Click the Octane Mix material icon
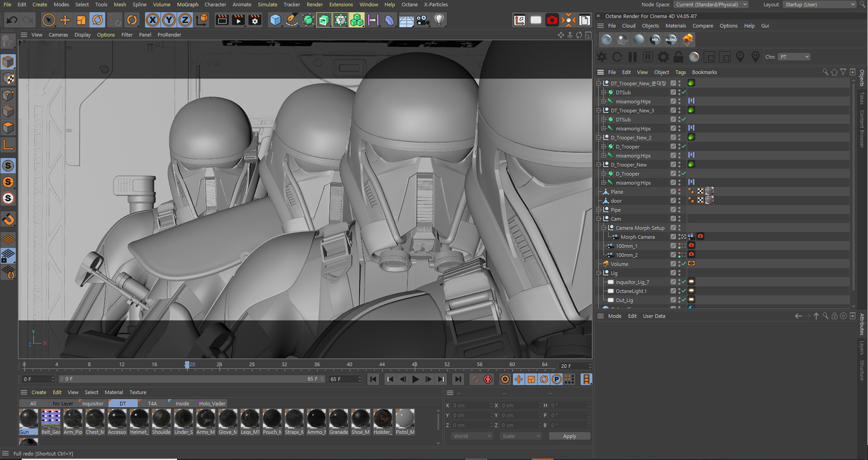Screen dimensions: 868x460 655,40
